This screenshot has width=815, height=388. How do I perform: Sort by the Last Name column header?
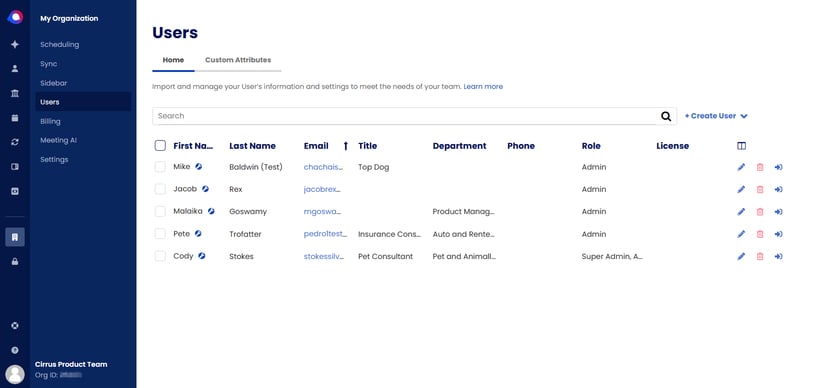[x=252, y=146]
